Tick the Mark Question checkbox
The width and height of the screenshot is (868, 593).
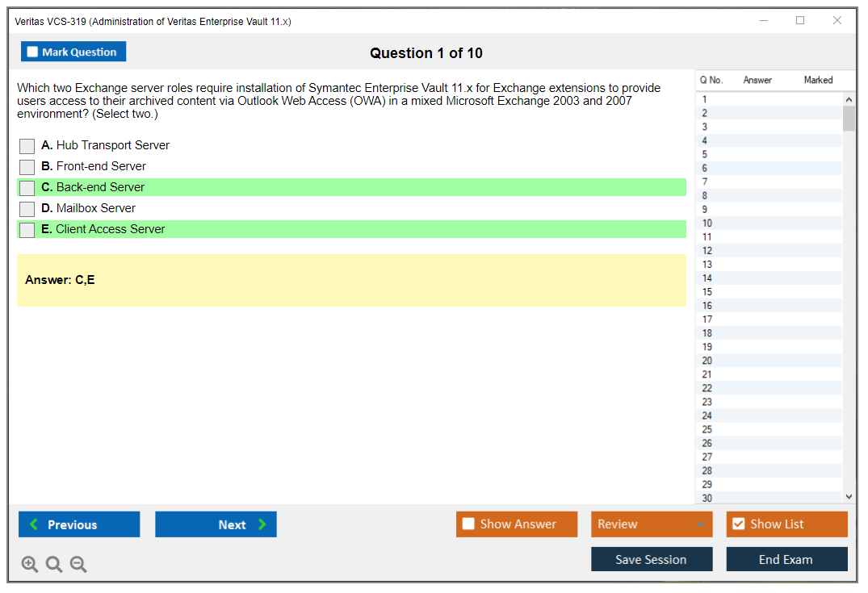click(x=33, y=52)
